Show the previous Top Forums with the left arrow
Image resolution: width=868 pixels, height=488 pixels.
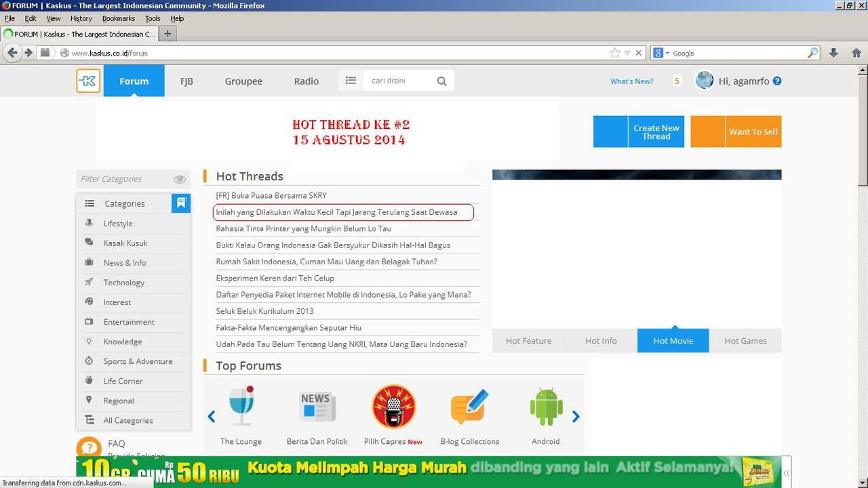click(212, 416)
